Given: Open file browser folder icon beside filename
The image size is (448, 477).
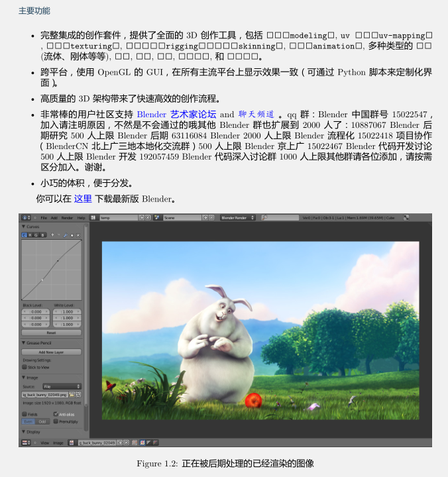Looking at the screenshot, I should tap(72, 395).
